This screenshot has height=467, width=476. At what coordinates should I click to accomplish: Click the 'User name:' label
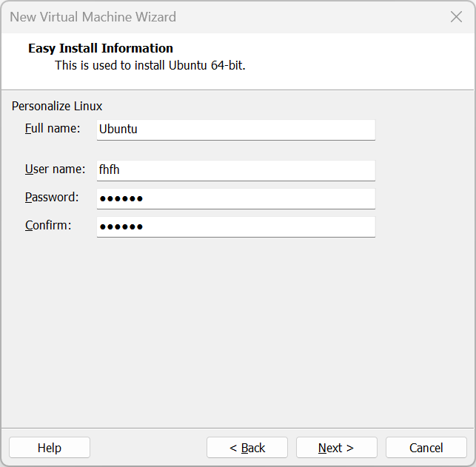(55, 169)
